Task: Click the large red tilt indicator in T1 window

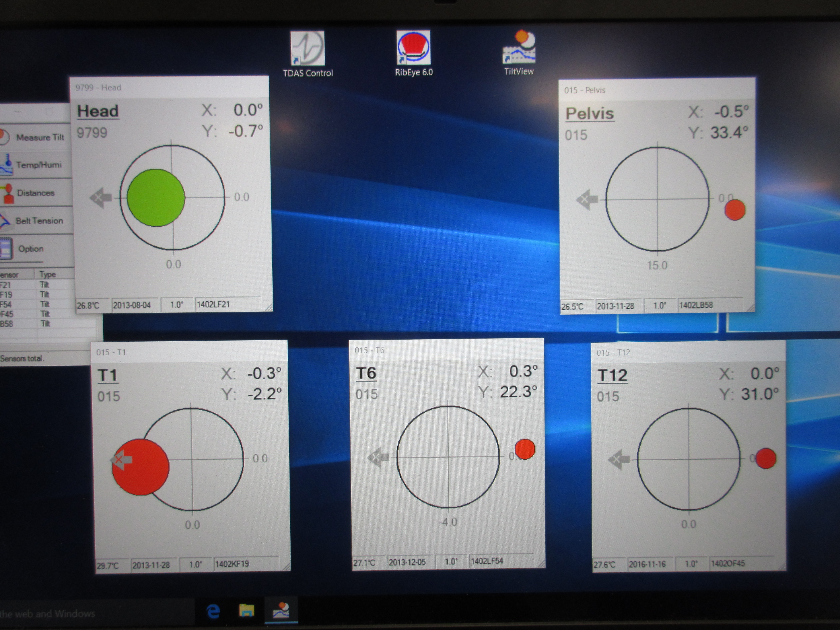Action: tap(141, 467)
